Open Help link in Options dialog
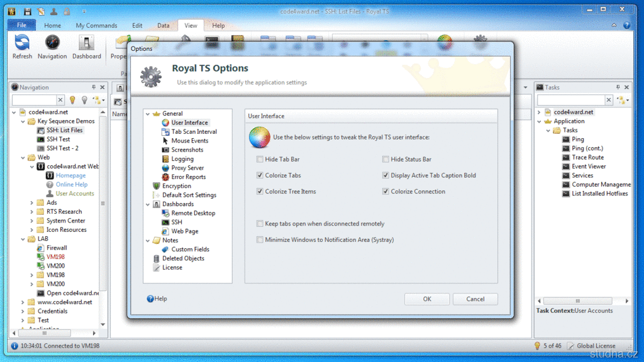The height and width of the screenshot is (362, 644). (x=157, y=299)
